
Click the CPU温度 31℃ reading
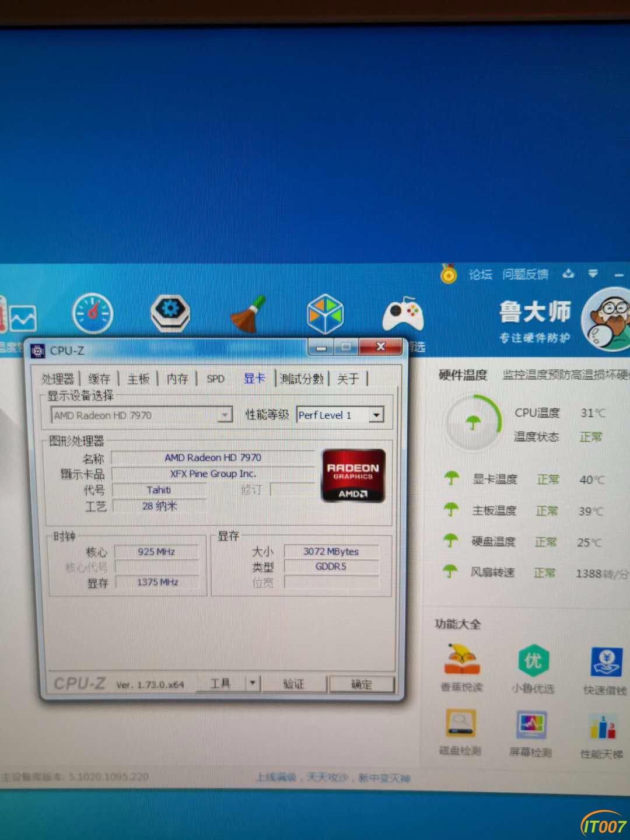[593, 413]
